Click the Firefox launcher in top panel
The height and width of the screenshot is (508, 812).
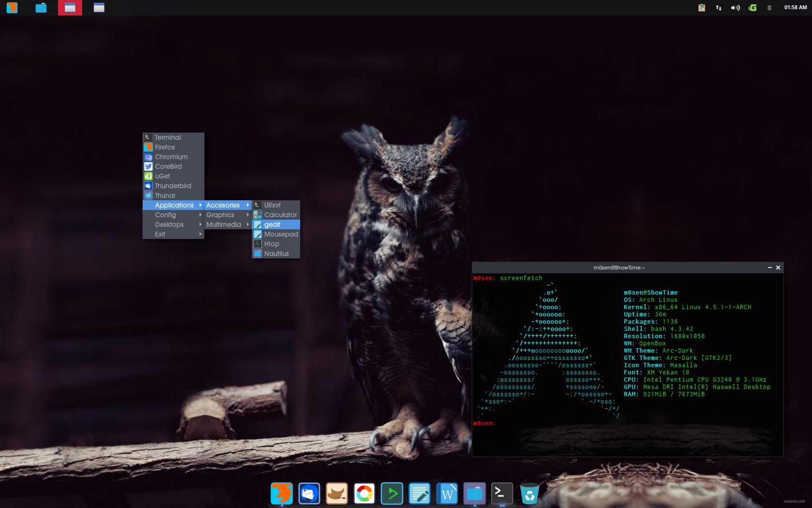click(x=12, y=8)
